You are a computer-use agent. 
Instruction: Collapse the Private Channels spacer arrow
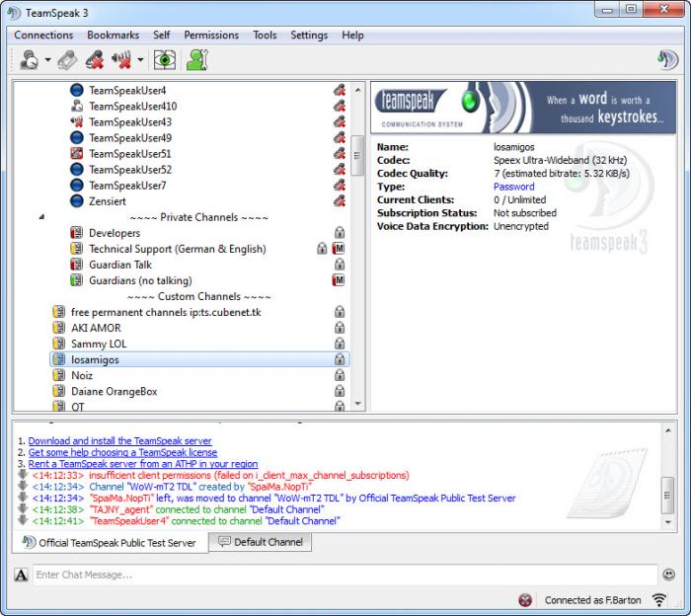click(41, 217)
